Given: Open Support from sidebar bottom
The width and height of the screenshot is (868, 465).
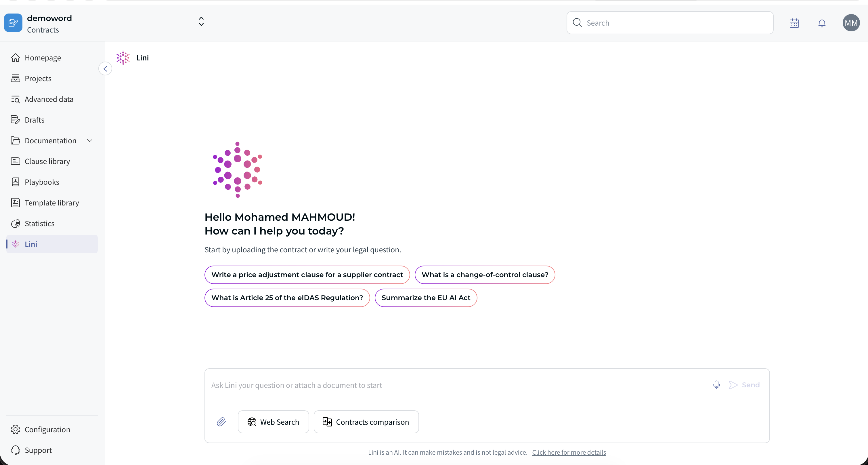Looking at the screenshot, I should 38,450.
